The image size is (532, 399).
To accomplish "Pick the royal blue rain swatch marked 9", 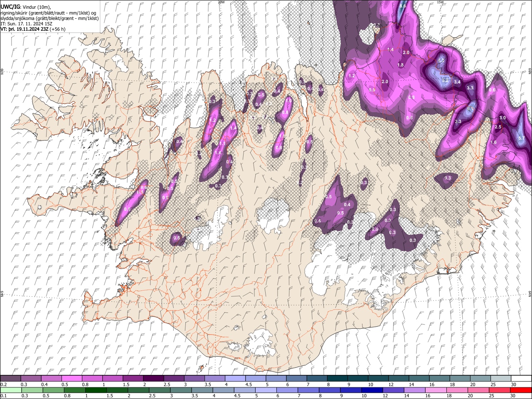I will tap(350, 390).
